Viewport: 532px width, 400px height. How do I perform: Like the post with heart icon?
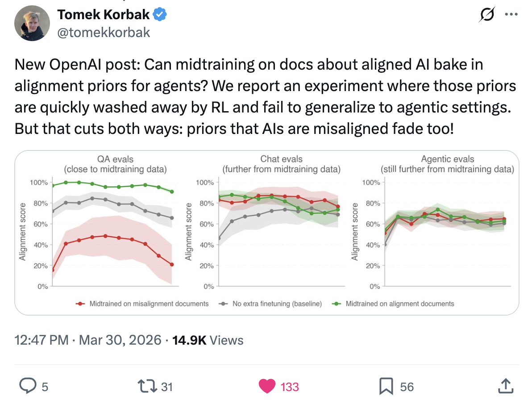(267, 386)
